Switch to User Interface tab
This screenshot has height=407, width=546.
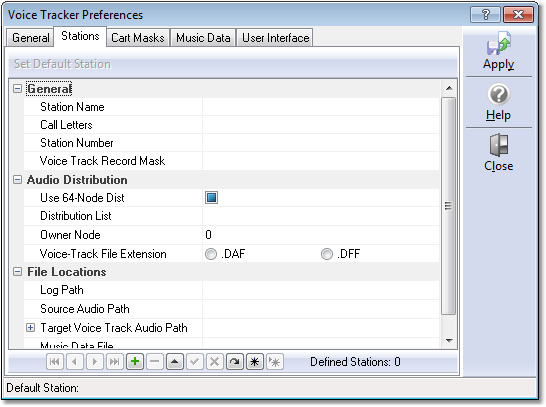[x=275, y=38]
